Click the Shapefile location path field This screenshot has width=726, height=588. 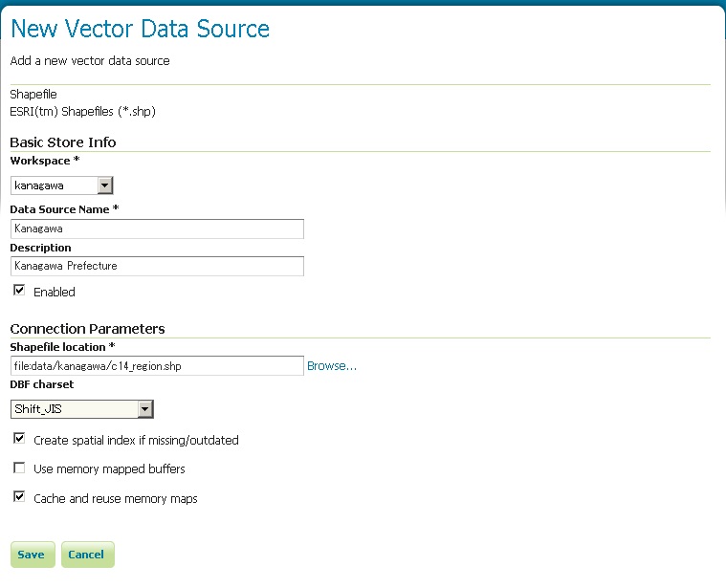click(157, 366)
